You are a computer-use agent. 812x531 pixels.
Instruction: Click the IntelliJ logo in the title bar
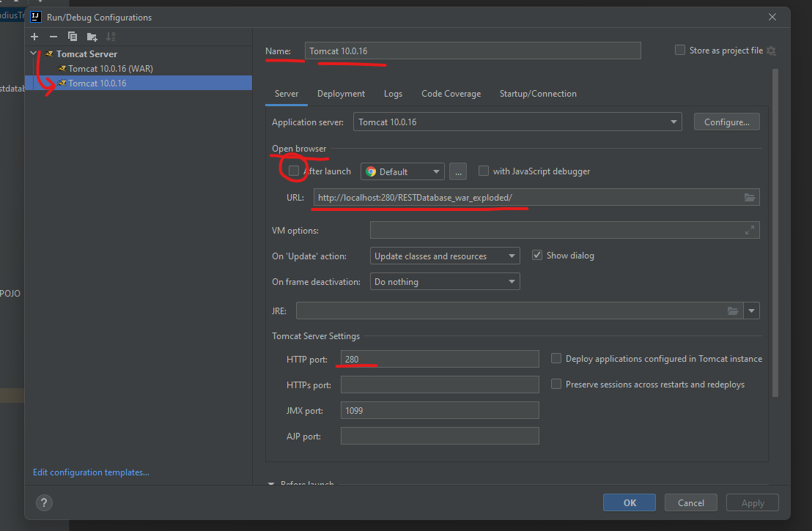36,17
